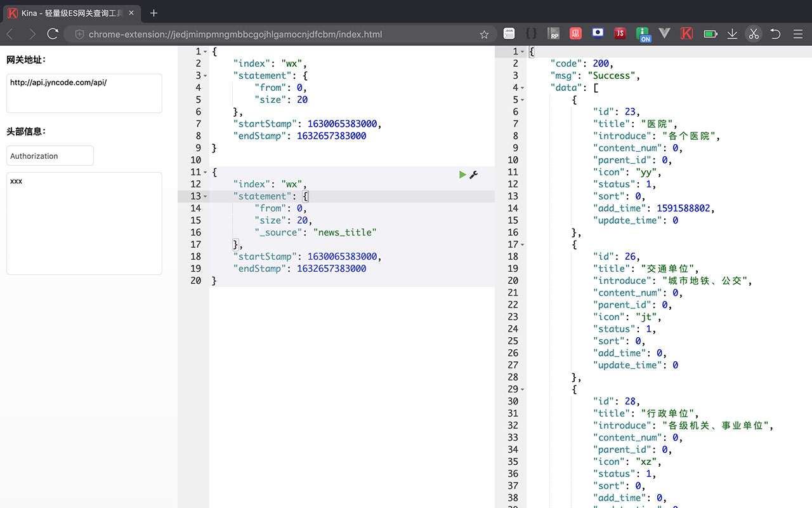The height and width of the screenshot is (508, 812).
Task: Focus the Authorization header name field
Action: (x=50, y=156)
